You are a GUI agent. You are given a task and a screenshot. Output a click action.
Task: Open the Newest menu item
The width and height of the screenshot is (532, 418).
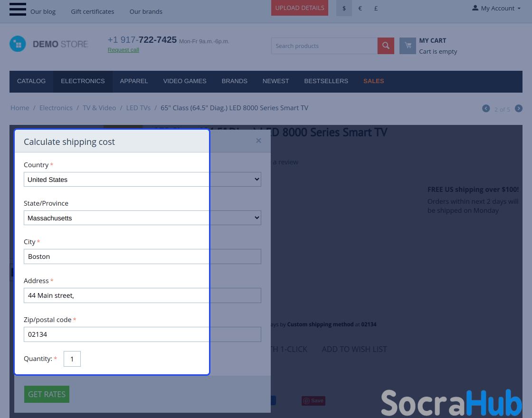pyautogui.click(x=275, y=81)
